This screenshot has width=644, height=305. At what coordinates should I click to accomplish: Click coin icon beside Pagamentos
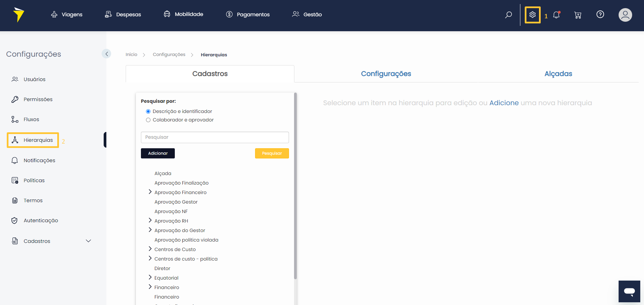click(229, 14)
